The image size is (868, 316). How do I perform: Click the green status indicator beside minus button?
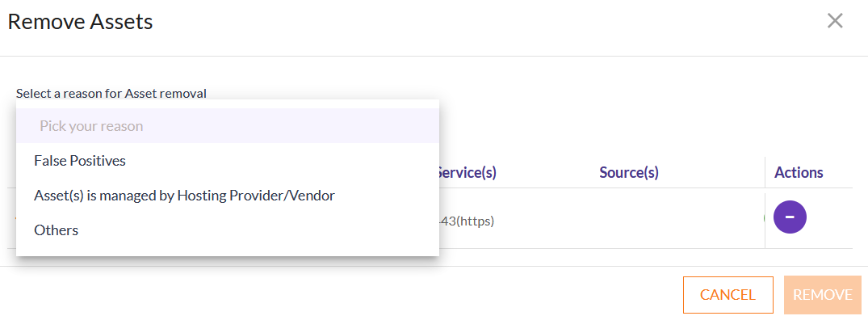pos(765,217)
